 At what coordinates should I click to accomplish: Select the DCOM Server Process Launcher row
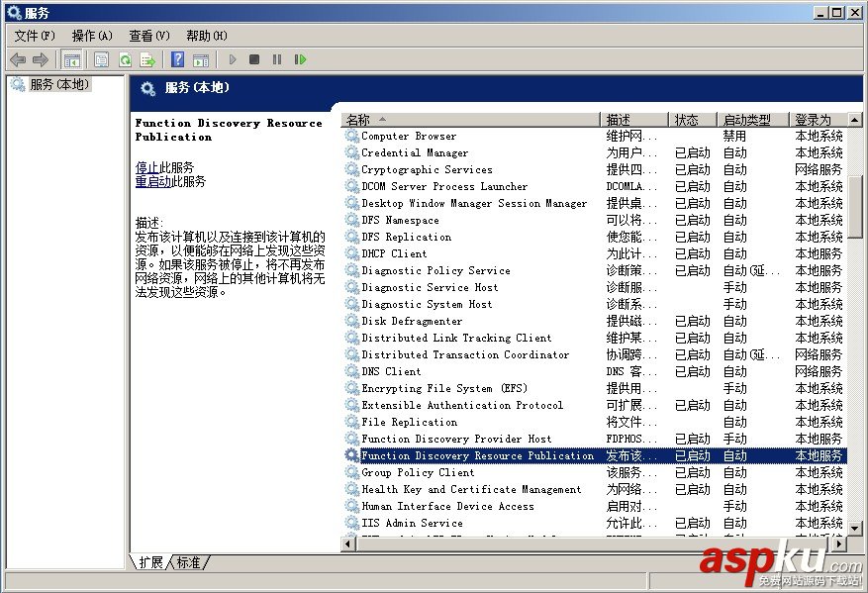[594, 186]
